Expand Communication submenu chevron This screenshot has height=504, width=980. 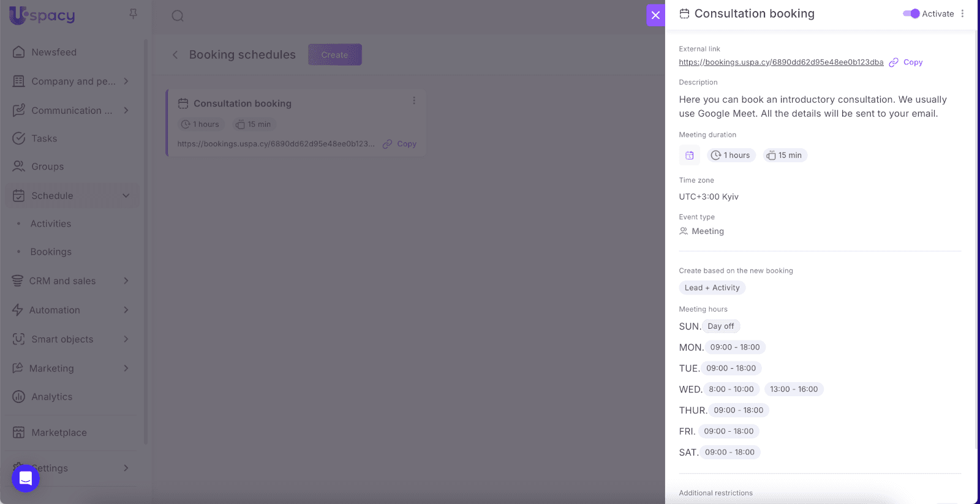(126, 110)
